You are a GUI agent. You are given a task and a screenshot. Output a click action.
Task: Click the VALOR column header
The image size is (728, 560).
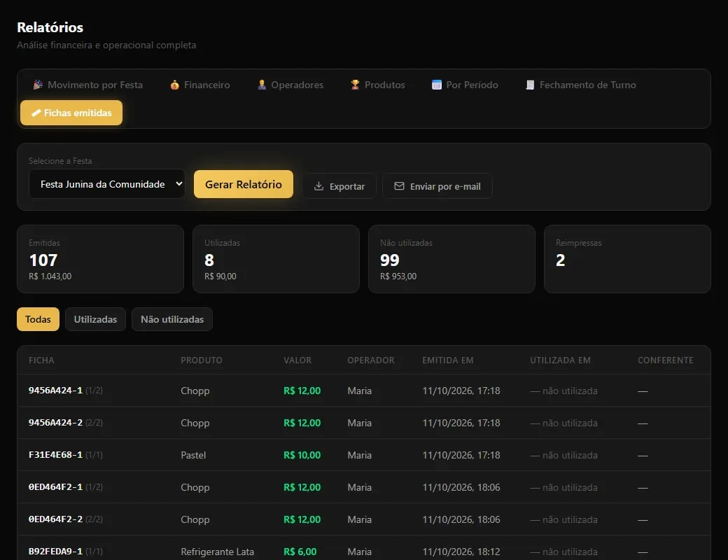point(297,360)
